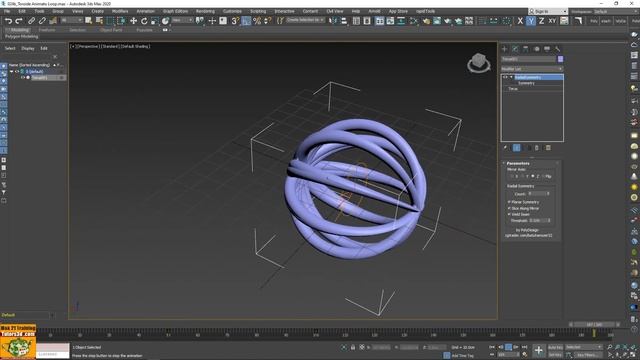Click the Rectangular Selection Region icon

point(110,21)
